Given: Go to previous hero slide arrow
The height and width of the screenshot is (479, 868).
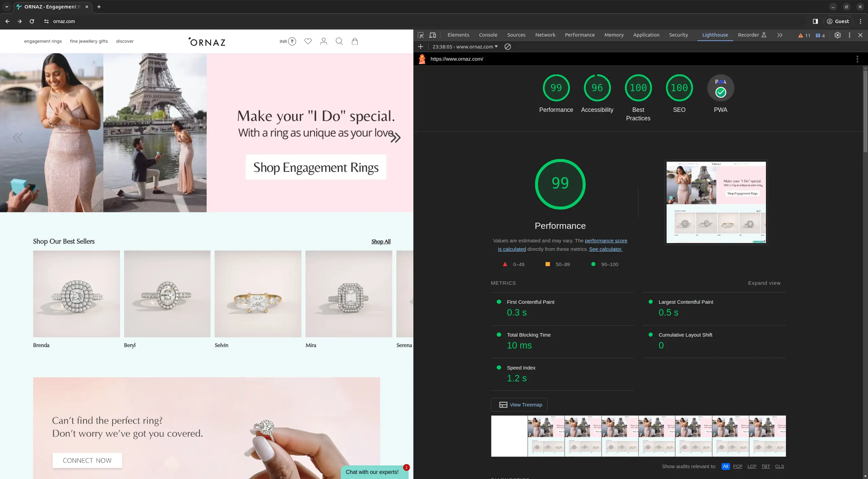Looking at the screenshot, I should tap(18, 138).
